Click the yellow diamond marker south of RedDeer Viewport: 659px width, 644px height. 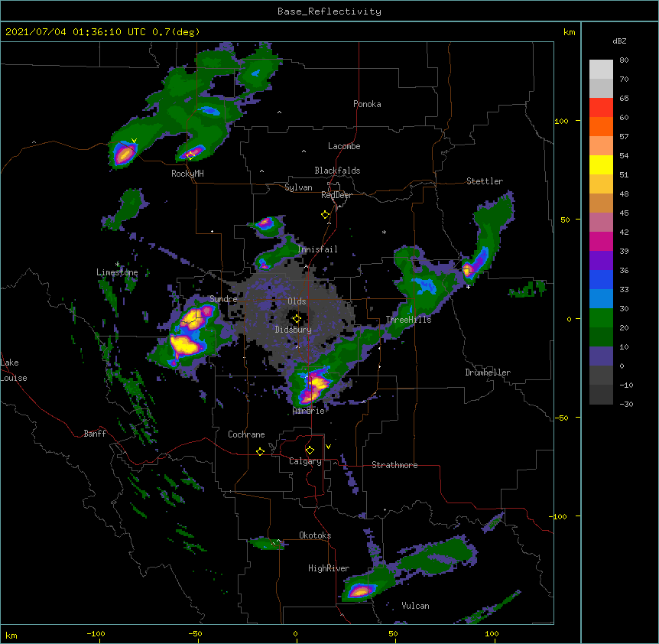325,215
